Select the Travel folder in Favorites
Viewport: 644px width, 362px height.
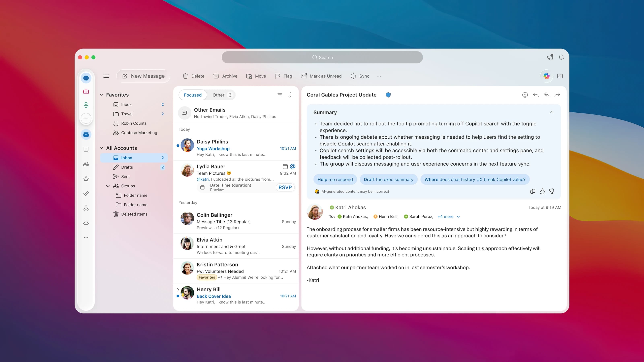coord(134,114)
